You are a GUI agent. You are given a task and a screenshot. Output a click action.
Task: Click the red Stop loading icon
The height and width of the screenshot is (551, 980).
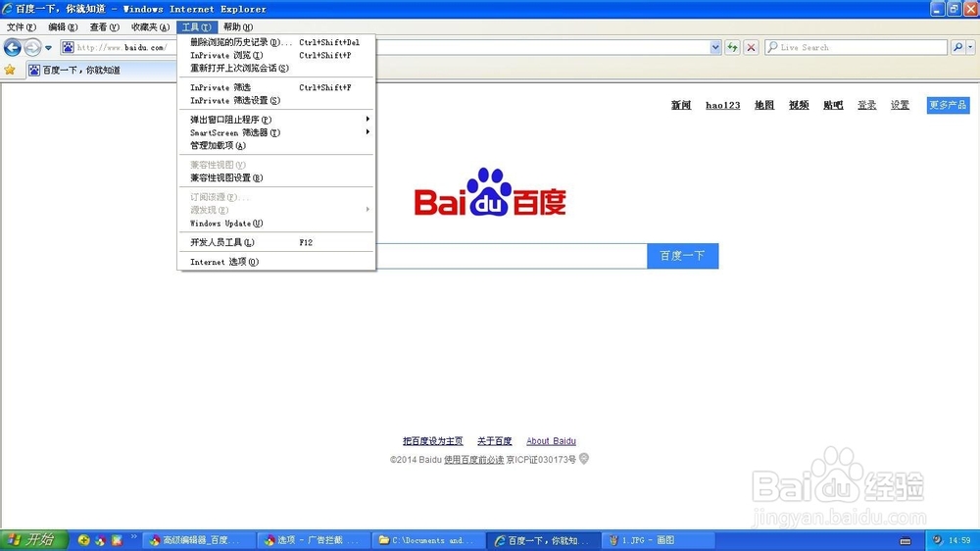751,47
